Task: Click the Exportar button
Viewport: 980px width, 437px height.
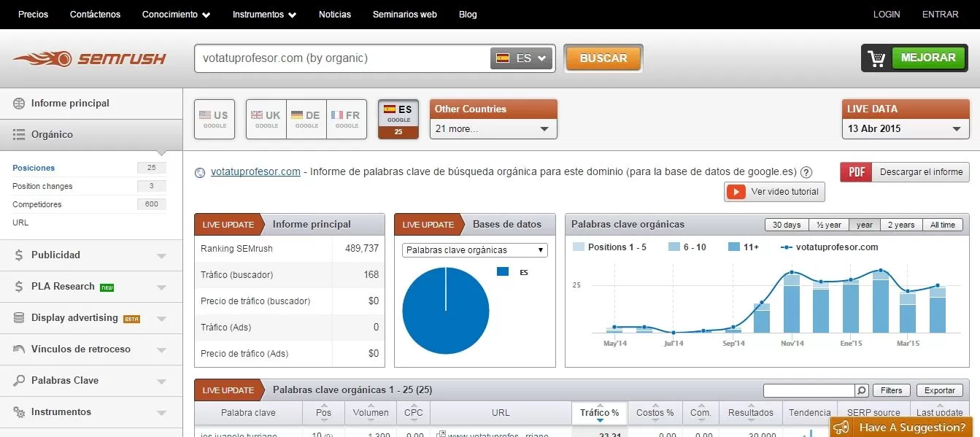Action: [x=940, y=390]
